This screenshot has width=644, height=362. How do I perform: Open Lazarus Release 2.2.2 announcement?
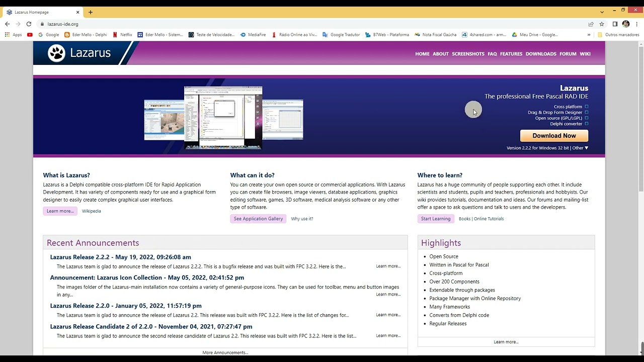point(120,257)
